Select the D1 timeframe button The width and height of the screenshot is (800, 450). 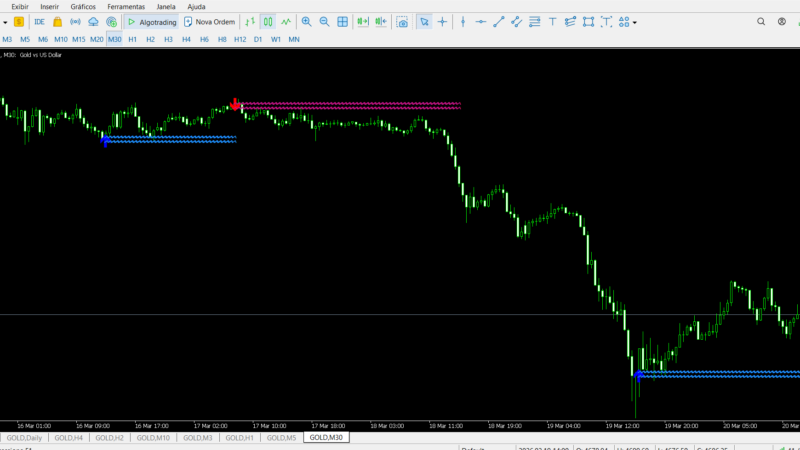pyautogui.click(x=257, y=39)
